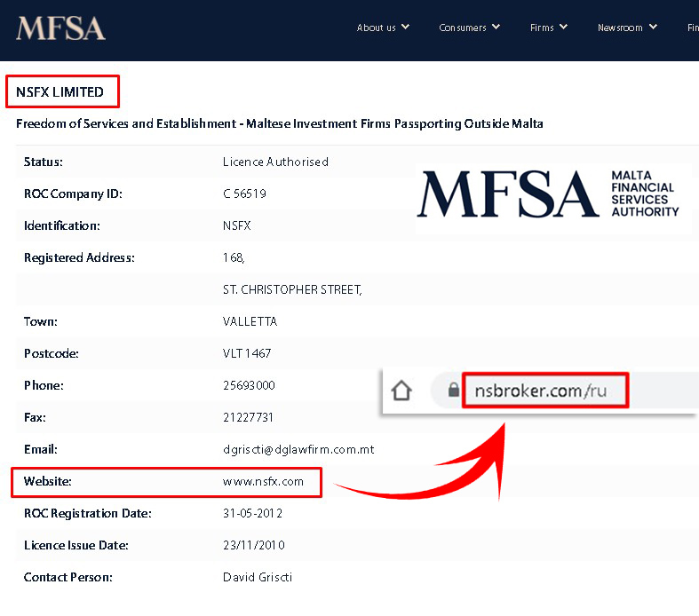Click the ROC Company ID value C 56519
The height and width of the screenshot is (616, 699).
pyautogui.click(x=244, y=193)
